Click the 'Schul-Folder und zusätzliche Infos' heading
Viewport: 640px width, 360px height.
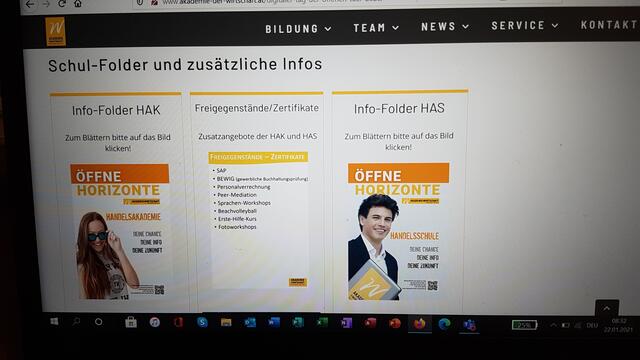pos(185,64)
